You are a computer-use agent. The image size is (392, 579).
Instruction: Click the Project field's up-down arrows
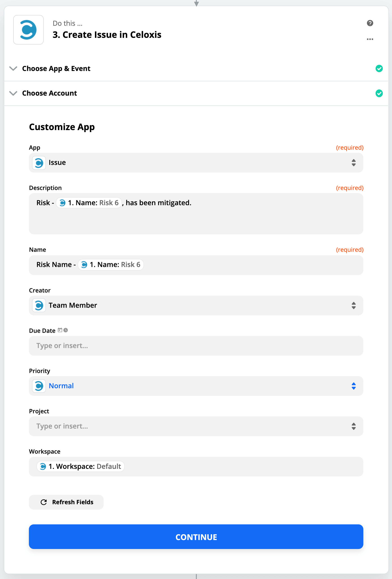tap(353, 426)
